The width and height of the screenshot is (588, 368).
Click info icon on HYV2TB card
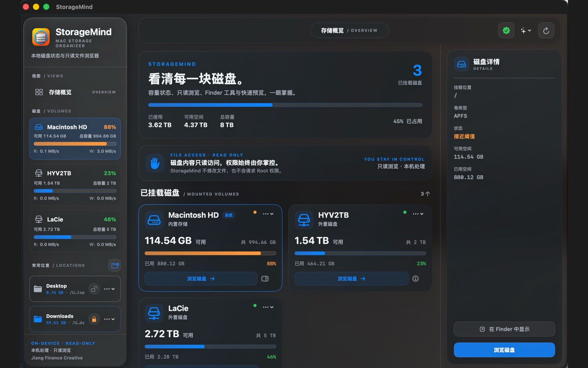click(415, 278)
